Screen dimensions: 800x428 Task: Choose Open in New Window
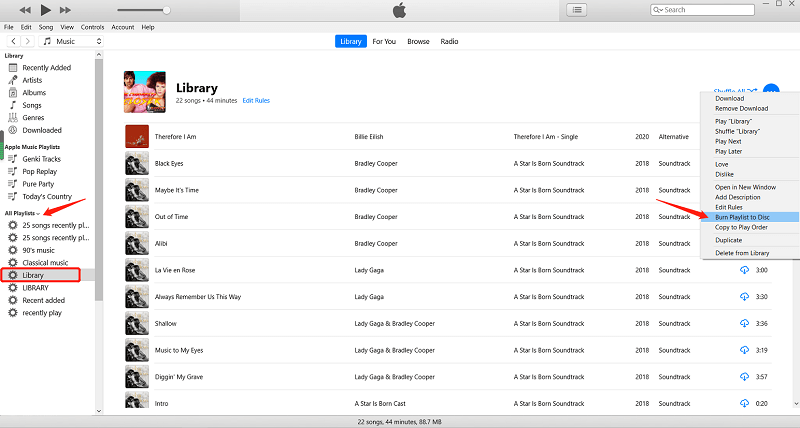coord(745,187)
